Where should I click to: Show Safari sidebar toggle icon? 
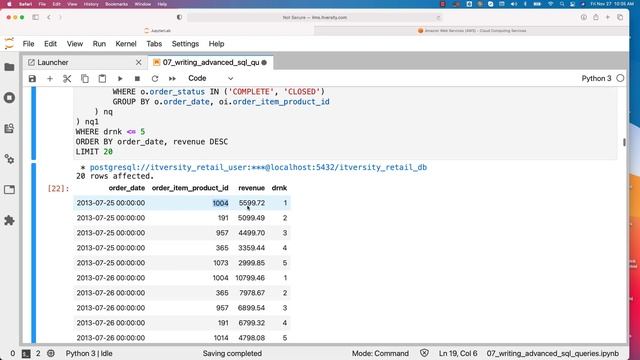click(x=36, y=17)
